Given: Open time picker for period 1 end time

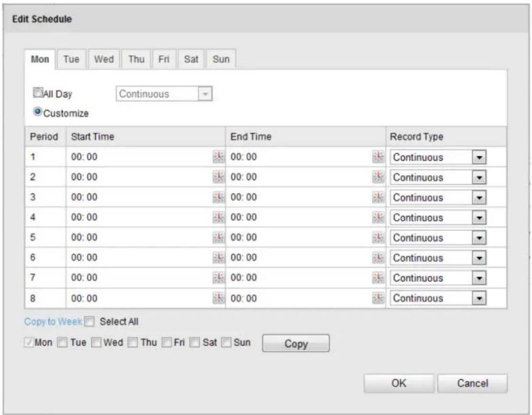Looking at the screenshot, I should click(378, 157).
